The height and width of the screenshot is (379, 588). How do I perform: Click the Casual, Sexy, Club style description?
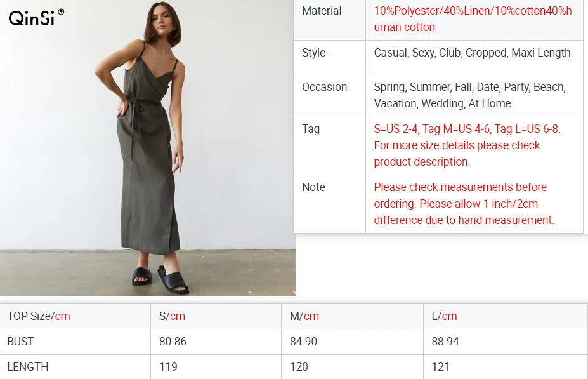(x=472, y=53)
